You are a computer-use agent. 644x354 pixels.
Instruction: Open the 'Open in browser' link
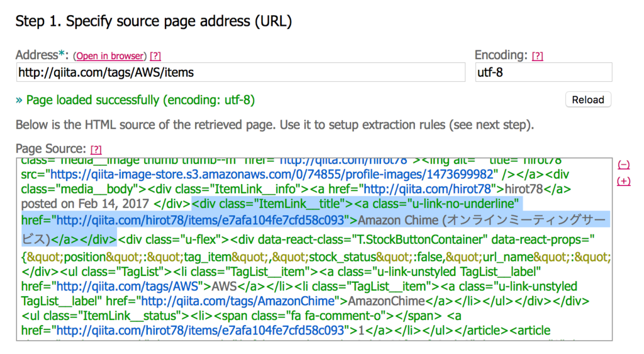point(109,56)
